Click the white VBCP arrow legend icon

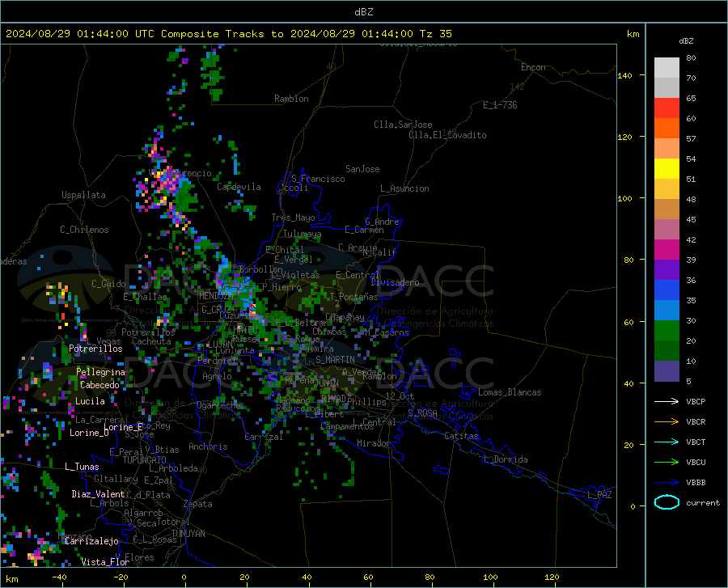point(667,401)
